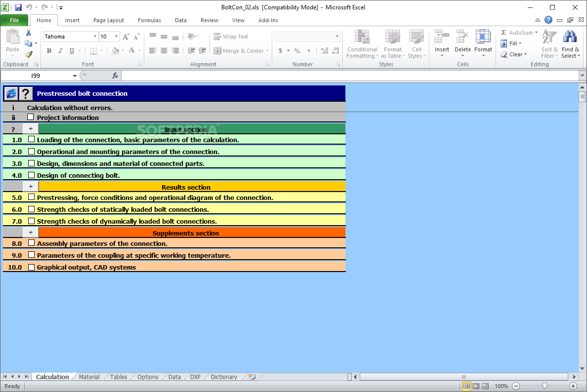This screenshot has width=587, height=392.
Task: Expand the Supplements section plus button
Action: click(31, 232)
